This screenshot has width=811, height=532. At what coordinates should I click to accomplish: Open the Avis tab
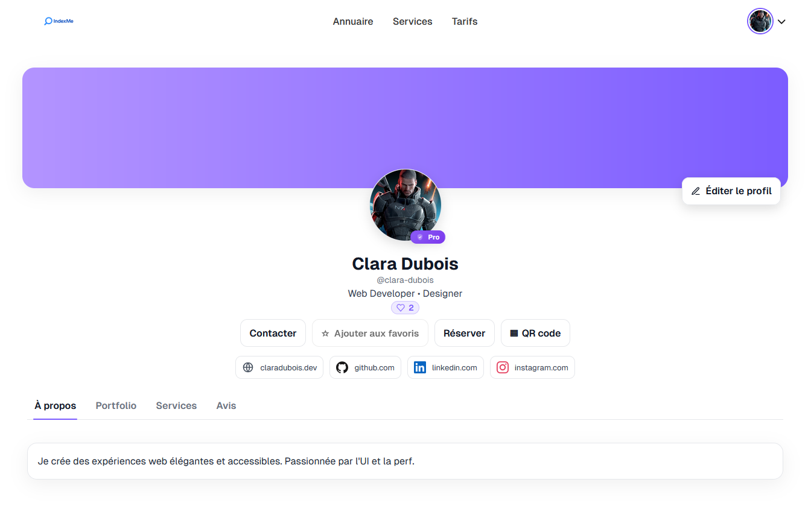[x=226, y=405]
